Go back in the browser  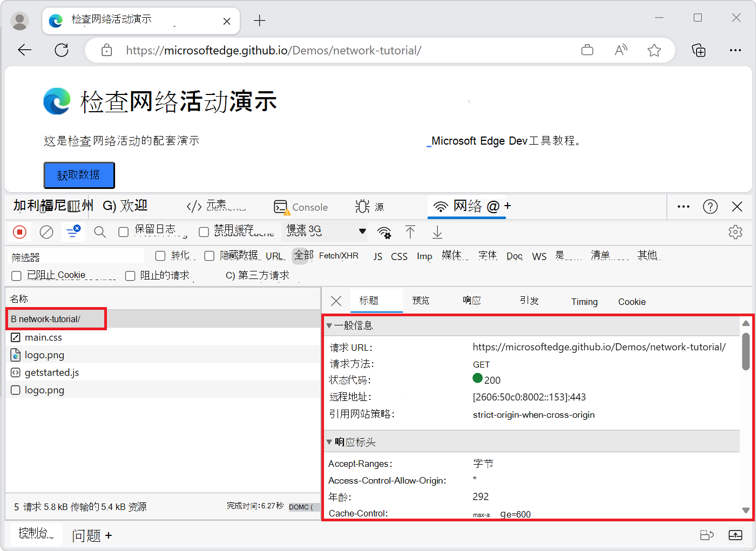tap(25, 50)
